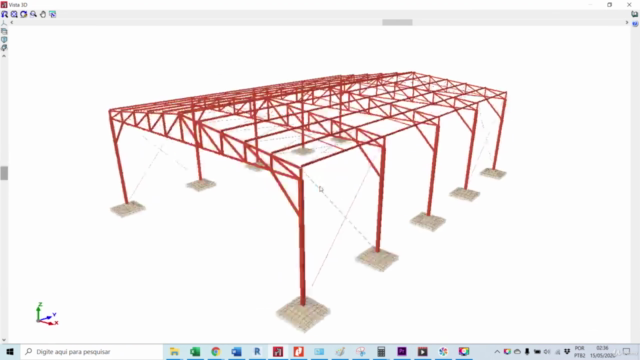Click the first Vista 3D zoom-window tool icon

(x=4, y=14)
